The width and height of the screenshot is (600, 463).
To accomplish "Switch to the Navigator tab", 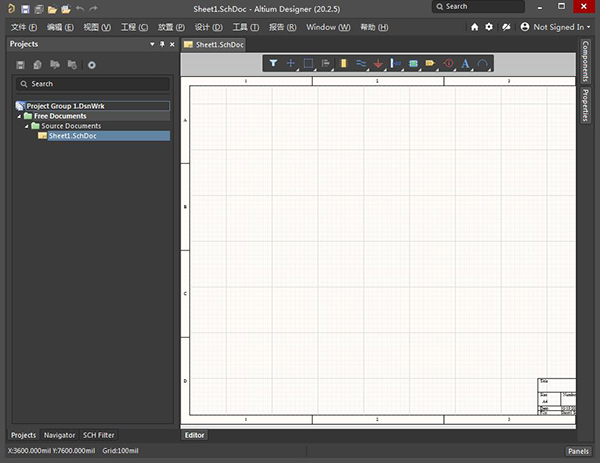I will click(x=60, y=435).
